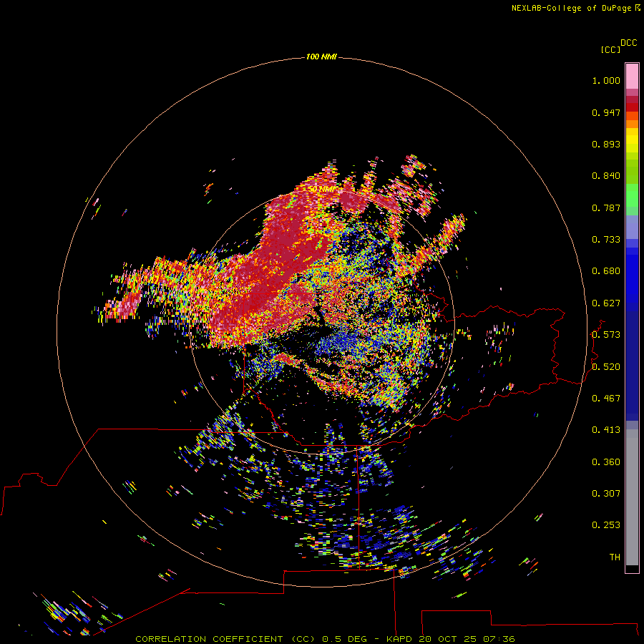The image size is (644, 644).
Task: Click the 0.627 legend value
Action: tap(606, 303)
